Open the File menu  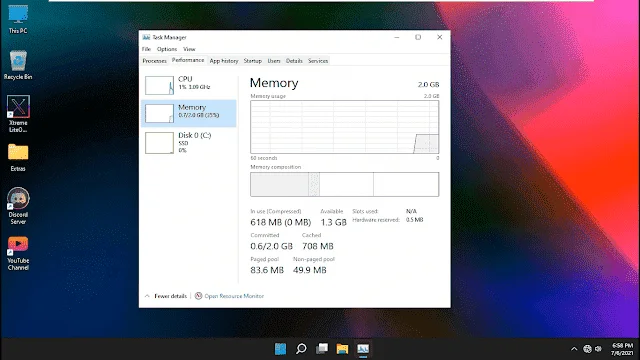pyautogui.click(x=146, y=49)
